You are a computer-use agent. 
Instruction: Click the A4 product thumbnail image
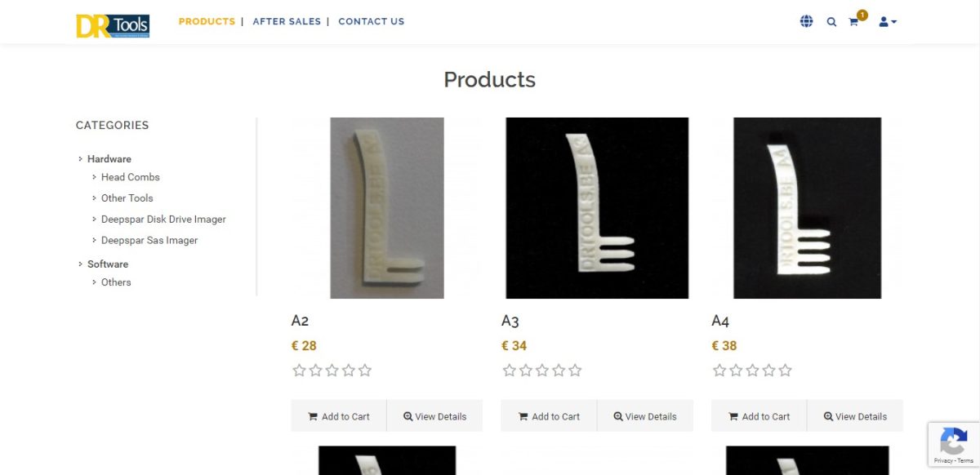(806, 207)
